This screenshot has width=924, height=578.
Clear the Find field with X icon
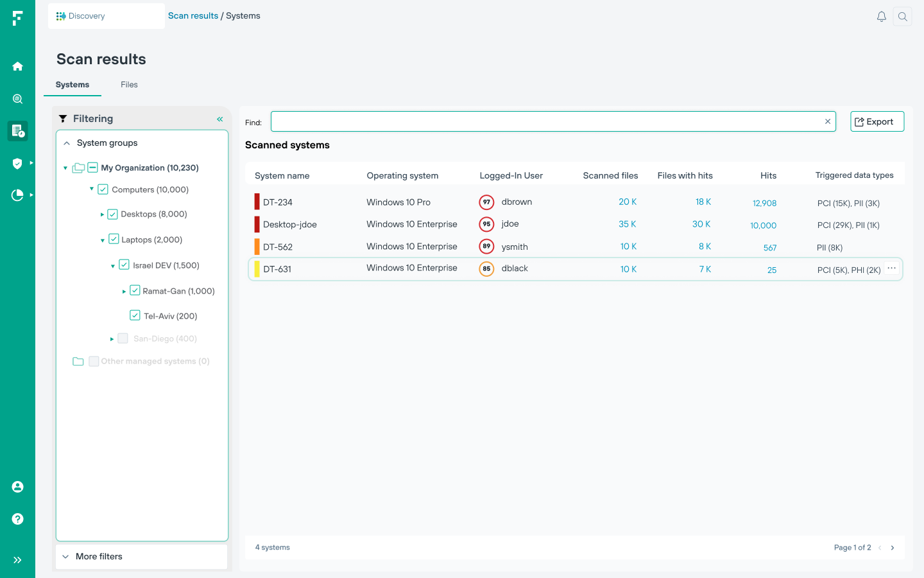click(828, 121)
